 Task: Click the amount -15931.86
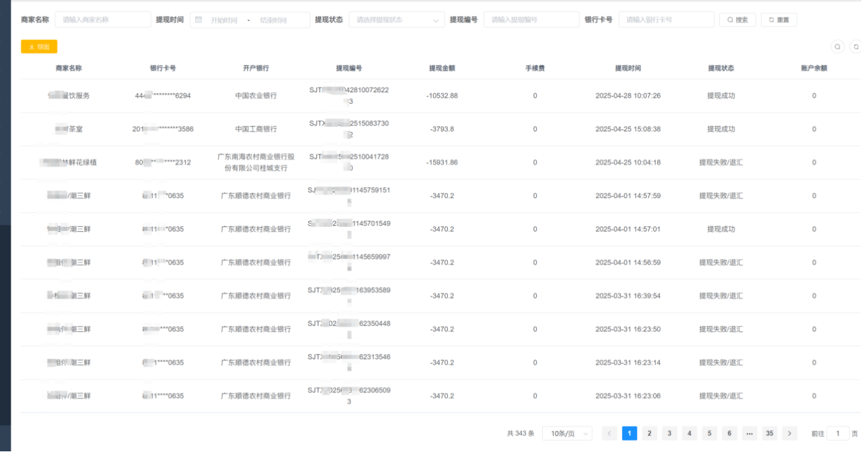[x=442, y=163]
